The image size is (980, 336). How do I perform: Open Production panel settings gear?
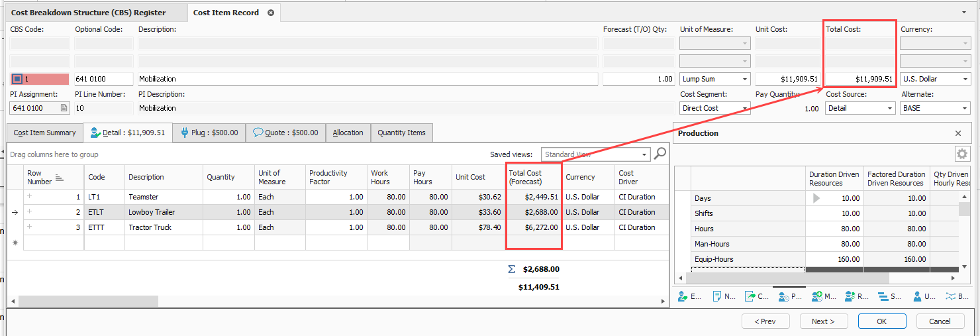(961, 154)
